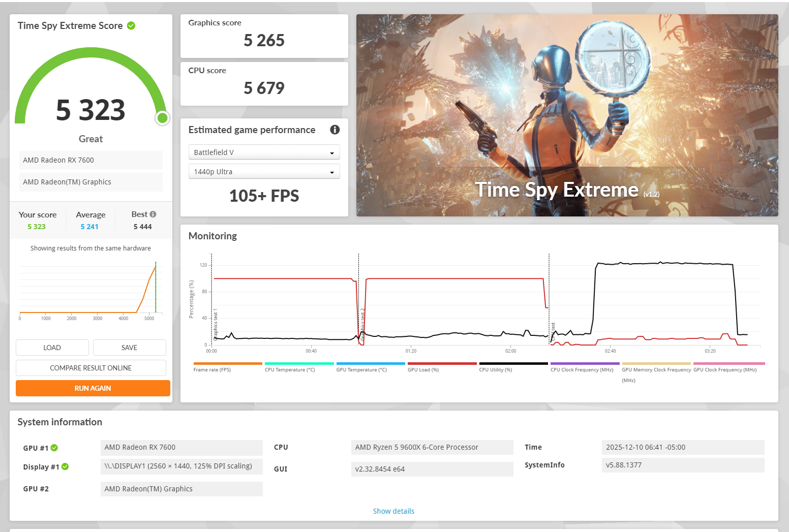Click the Graphics test 2 marker in the monitoring chart

(x=362, y=324)
